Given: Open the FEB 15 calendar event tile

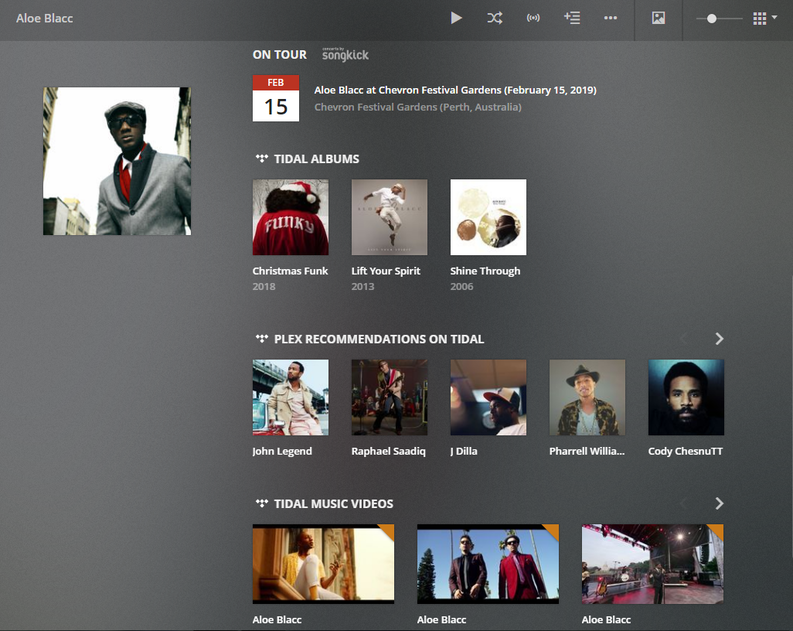Looking at the screenshot, I should point(276,98).
